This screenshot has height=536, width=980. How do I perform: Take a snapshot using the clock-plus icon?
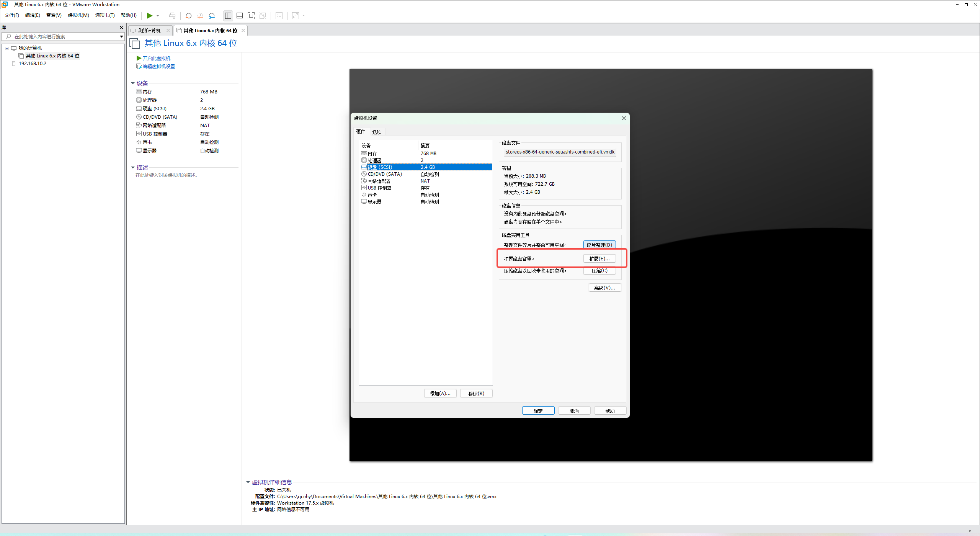(x=188, y=16)
